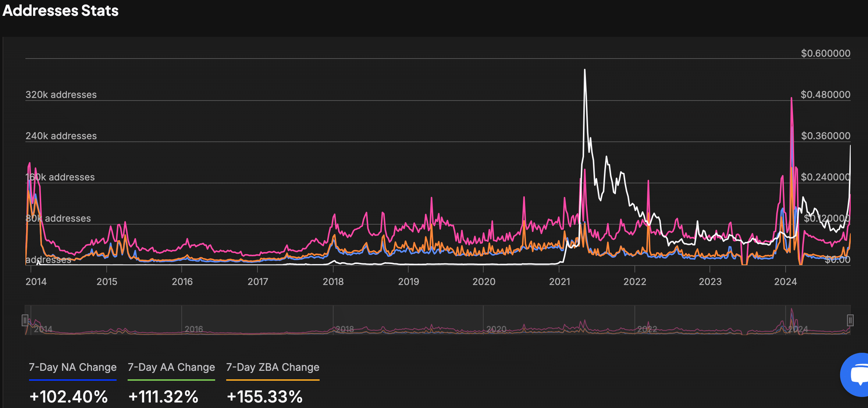Click the 320k addresses axis label
The width and height of the screenshot is (868, 408).
click(61, 95)
